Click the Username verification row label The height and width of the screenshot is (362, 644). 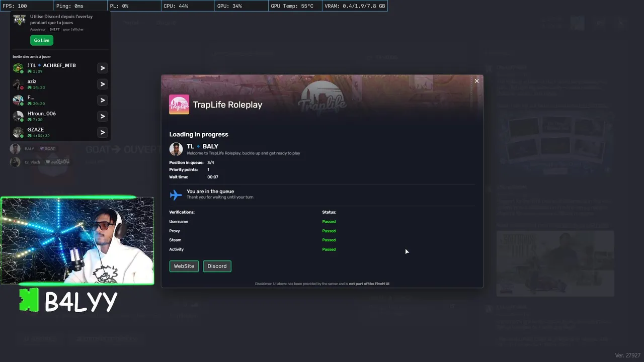(179, 222)
